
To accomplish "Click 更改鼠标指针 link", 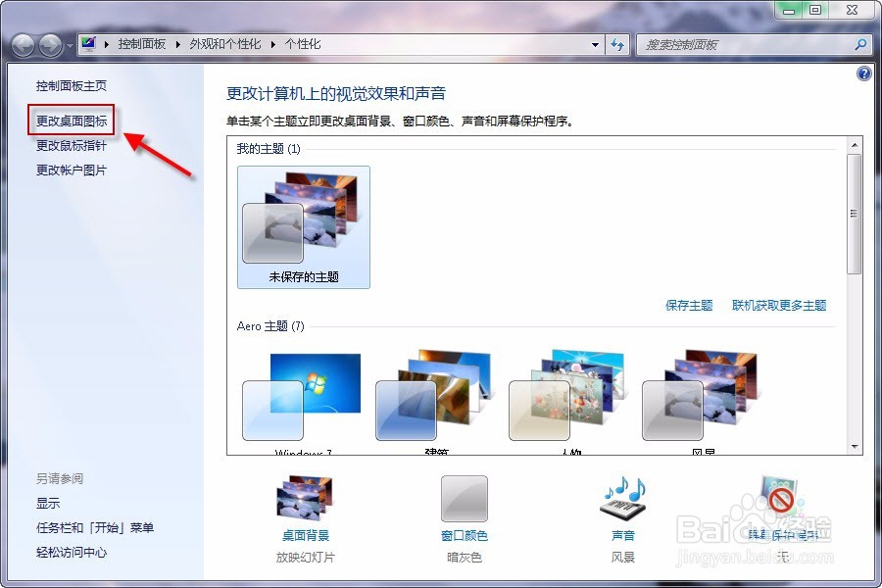I will (x=72, y=146).
